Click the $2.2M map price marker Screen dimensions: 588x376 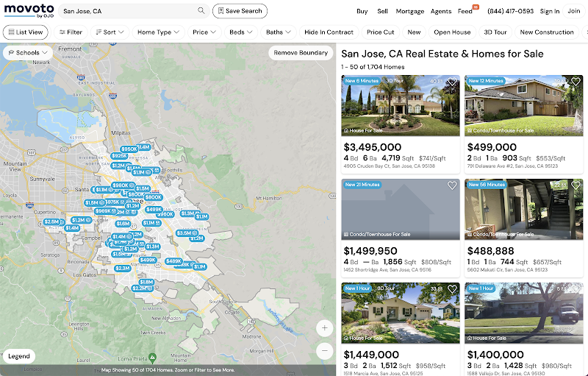click(143, 288)
